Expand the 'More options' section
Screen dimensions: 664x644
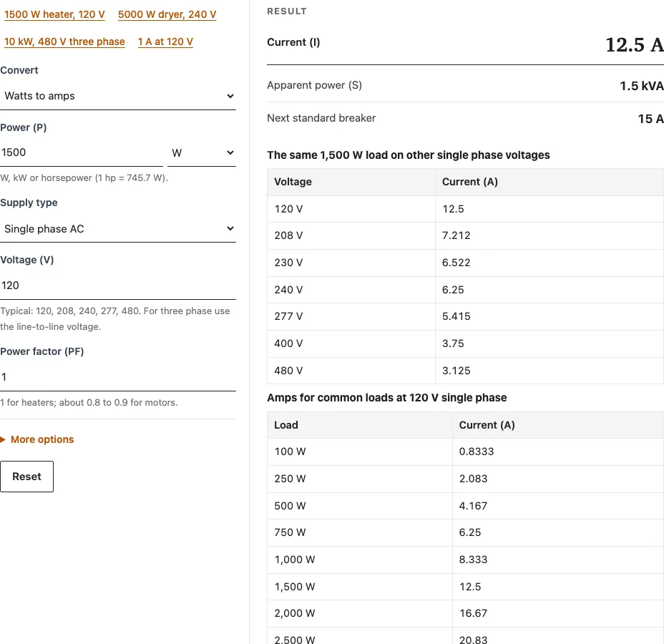tap(37, 439)
